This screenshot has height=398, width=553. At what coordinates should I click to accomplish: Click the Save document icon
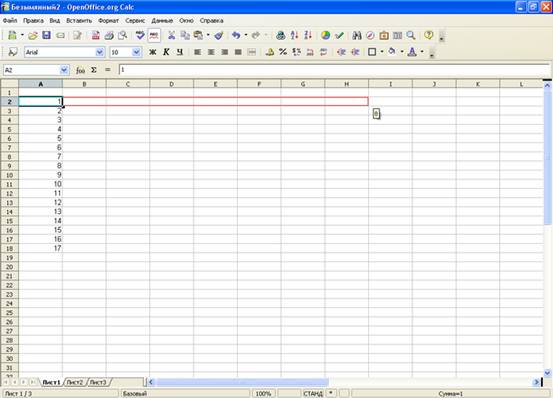[x=47, y=35]
